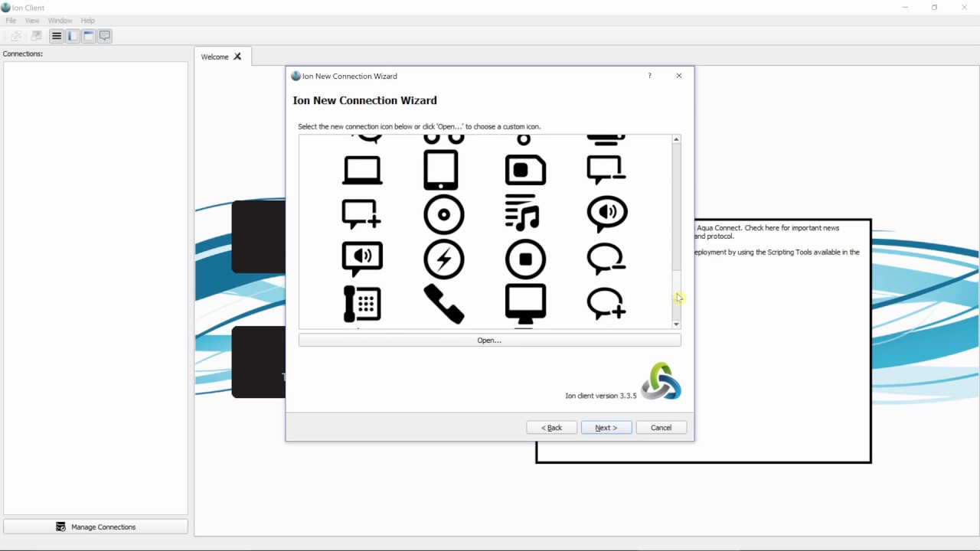Toggle the window layout toolbar button
Screen dimensions: 980x551
[x=89, y=36]
